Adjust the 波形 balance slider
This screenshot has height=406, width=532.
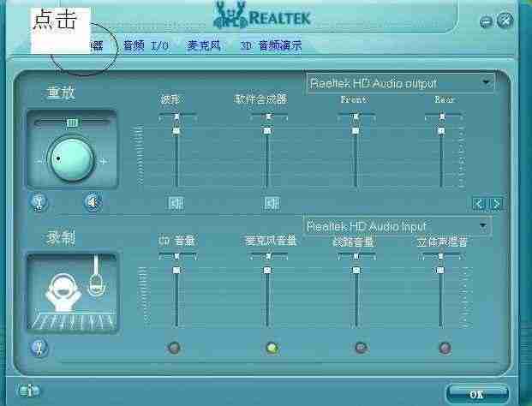pos(177,116)
